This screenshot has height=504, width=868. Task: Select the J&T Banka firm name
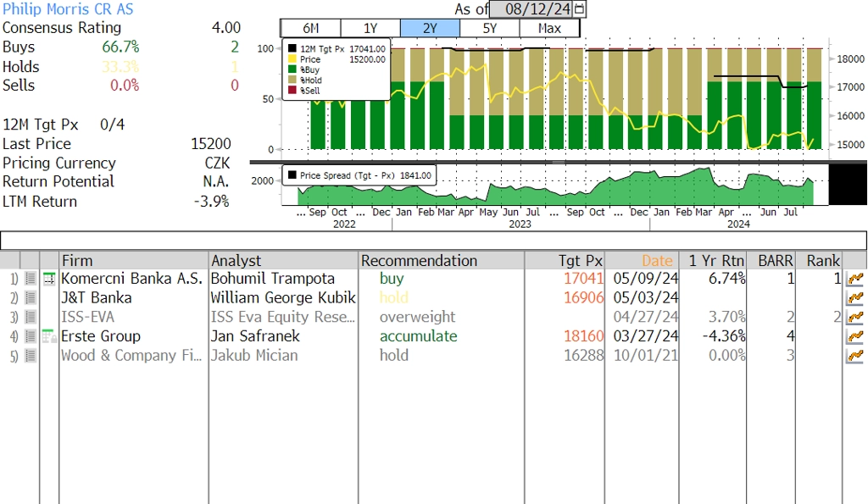click(x=97, y=298)
